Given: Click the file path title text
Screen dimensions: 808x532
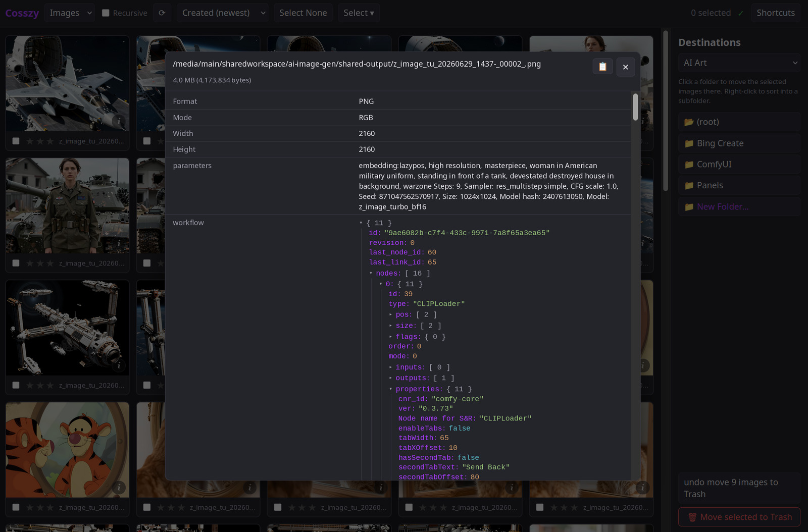Looking at the screenshot, I should click(x=357, y=64).
